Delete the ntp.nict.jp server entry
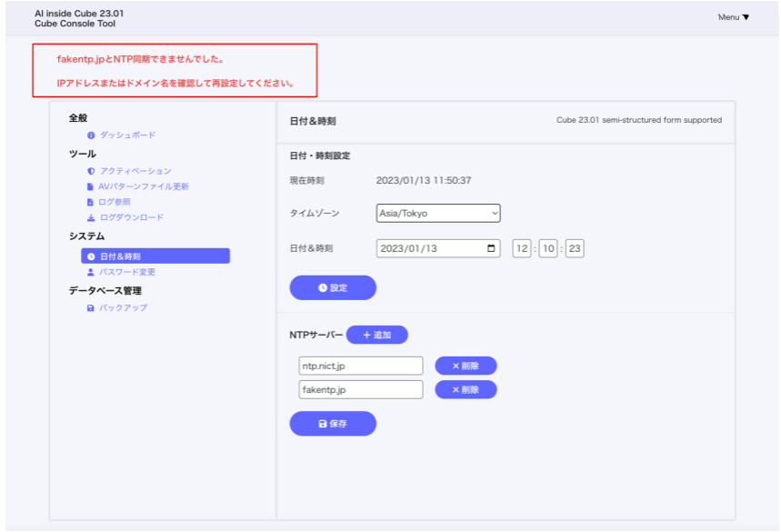This screenshot has width=781, height=532. pyautogui.click(x=466, y=366)
